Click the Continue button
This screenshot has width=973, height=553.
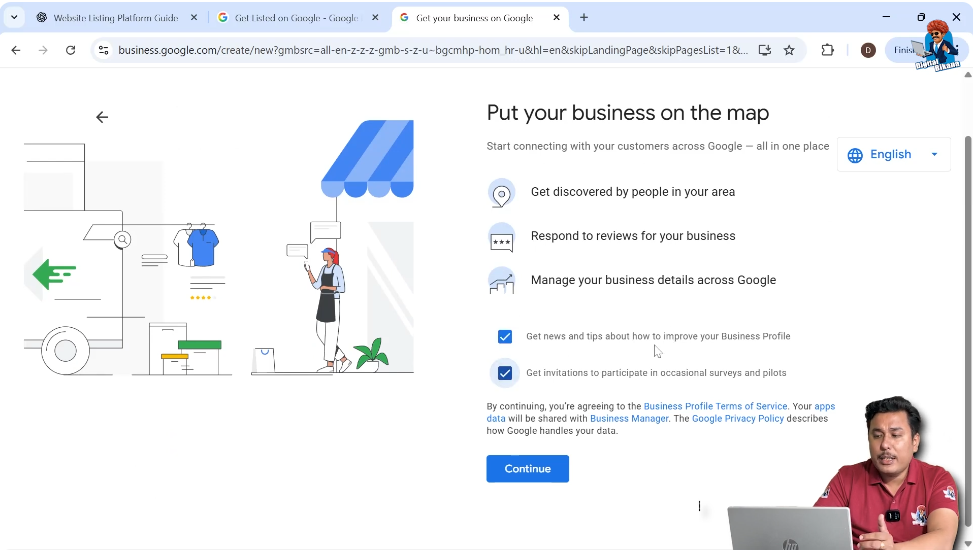(527, 469)
